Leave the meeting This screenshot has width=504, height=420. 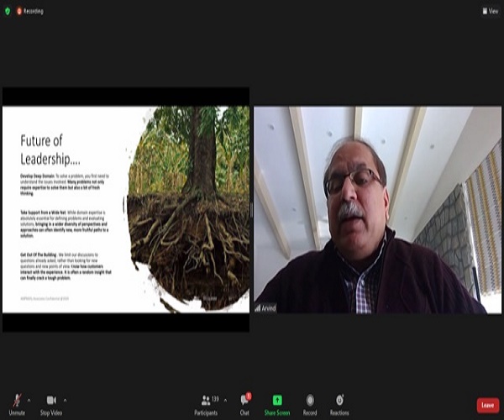[x=487, y=405]
